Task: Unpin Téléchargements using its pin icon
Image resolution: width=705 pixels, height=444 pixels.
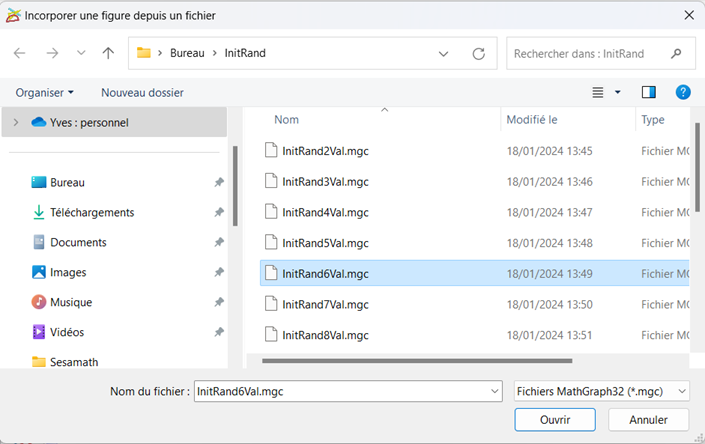Action: click(x=219, y=213)
